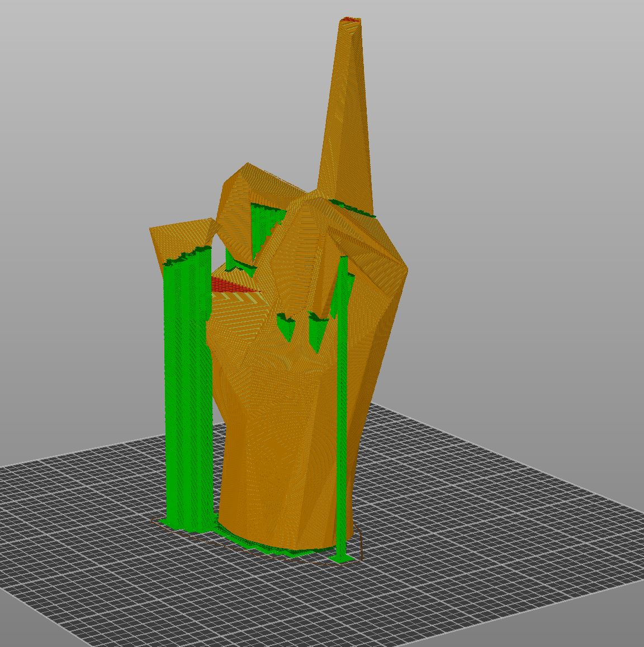Click the red top surface on the fingertip

[x=349, y=20]
